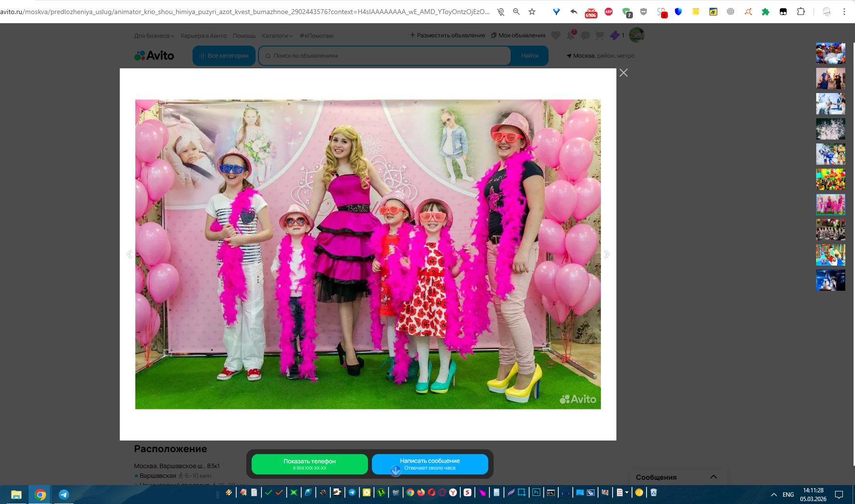This screenshot has width=855, height=504.
Task: Open the mail extension showing 6906
Action: coord(591,13)
